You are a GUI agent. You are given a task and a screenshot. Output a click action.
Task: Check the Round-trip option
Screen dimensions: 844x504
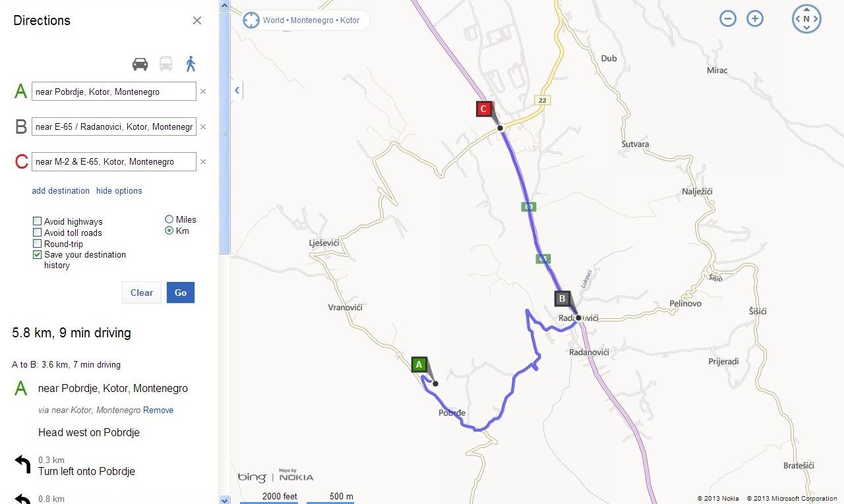click(x=38, y=244)
